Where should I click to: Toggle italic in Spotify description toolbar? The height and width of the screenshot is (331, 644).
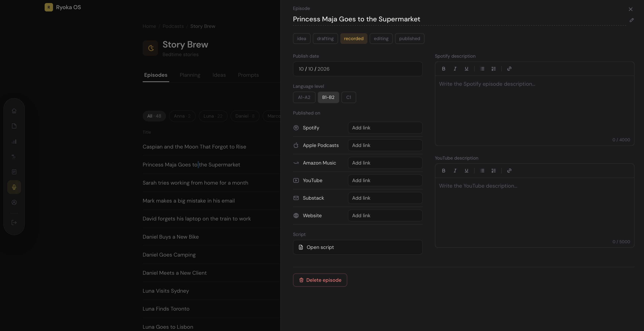click(455, 69)
